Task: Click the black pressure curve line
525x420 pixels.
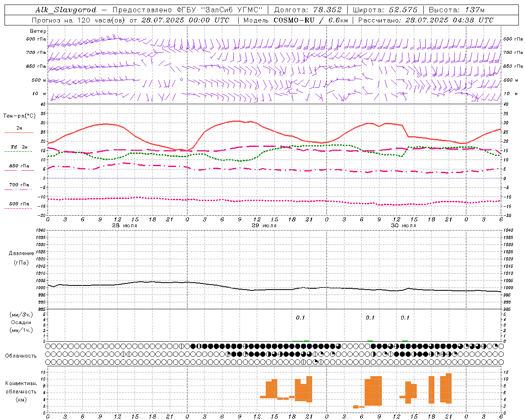Action: 275,289
